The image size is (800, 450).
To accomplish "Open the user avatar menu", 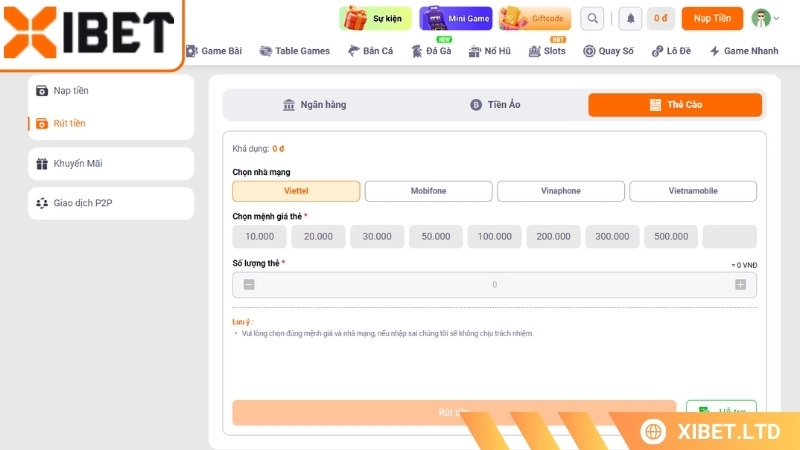I will click(x=765, y=18).
